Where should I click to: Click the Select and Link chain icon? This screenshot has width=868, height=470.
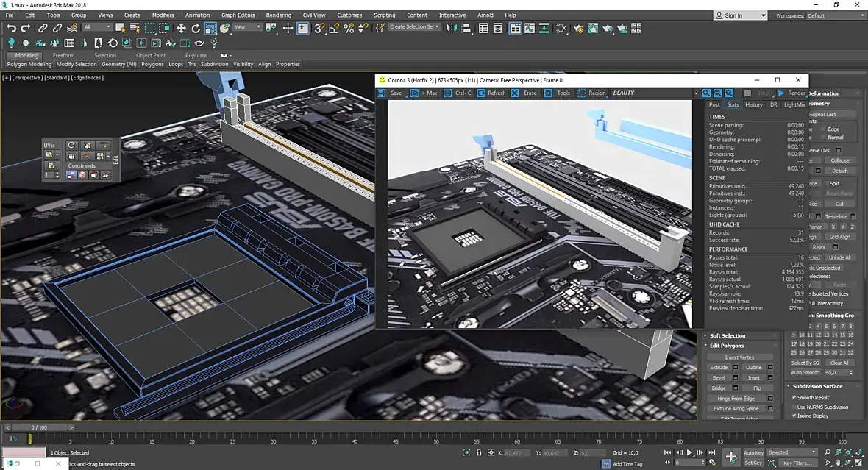pyautogui.click(x=43, y=28)
